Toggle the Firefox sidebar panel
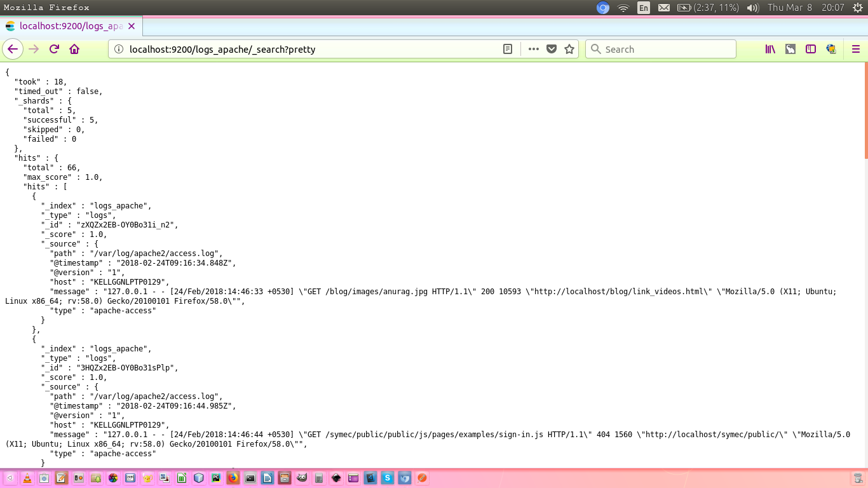This screenshot has height=488, width=868. pos(811,49)
